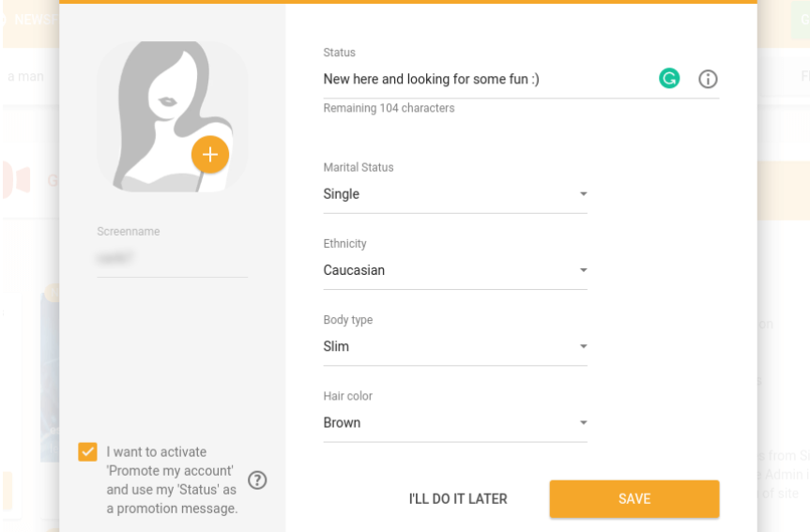The height and width of the screenshot is (532, 810).
Task: Expand the Body type dropdown showing Slim
Action: (x=455, y=346)
